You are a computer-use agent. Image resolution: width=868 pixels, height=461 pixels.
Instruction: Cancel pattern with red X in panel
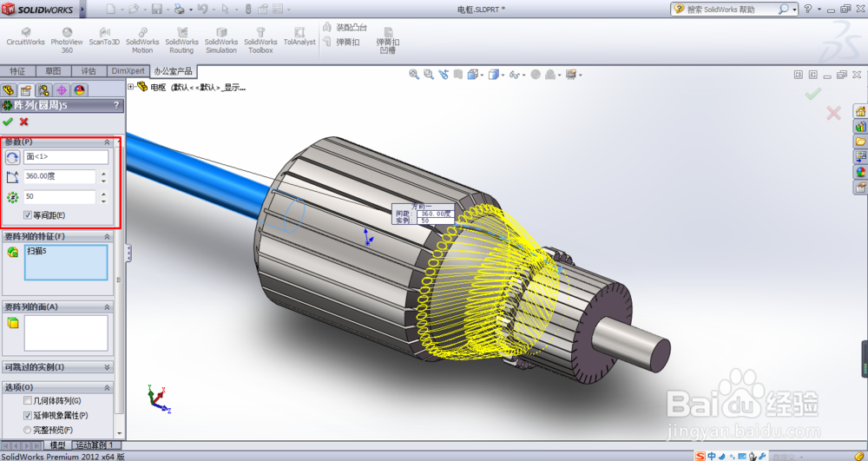[x=23, y=122]
